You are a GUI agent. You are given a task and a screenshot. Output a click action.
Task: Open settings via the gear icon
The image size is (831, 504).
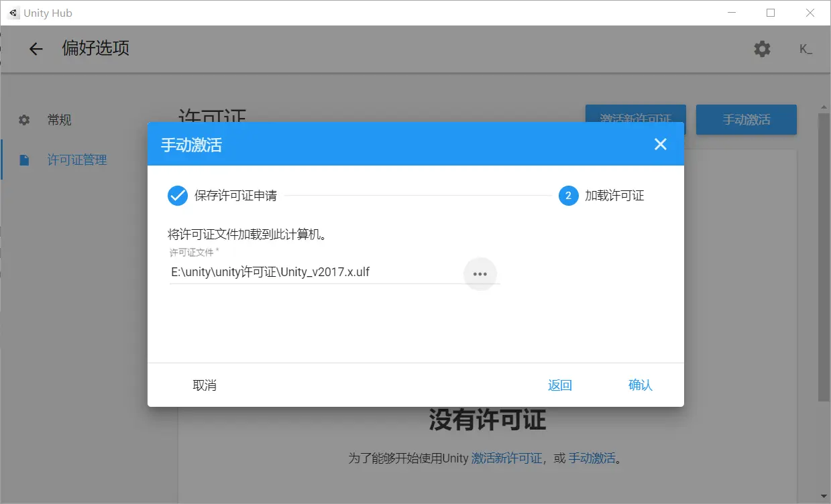(x=762, y=49)
